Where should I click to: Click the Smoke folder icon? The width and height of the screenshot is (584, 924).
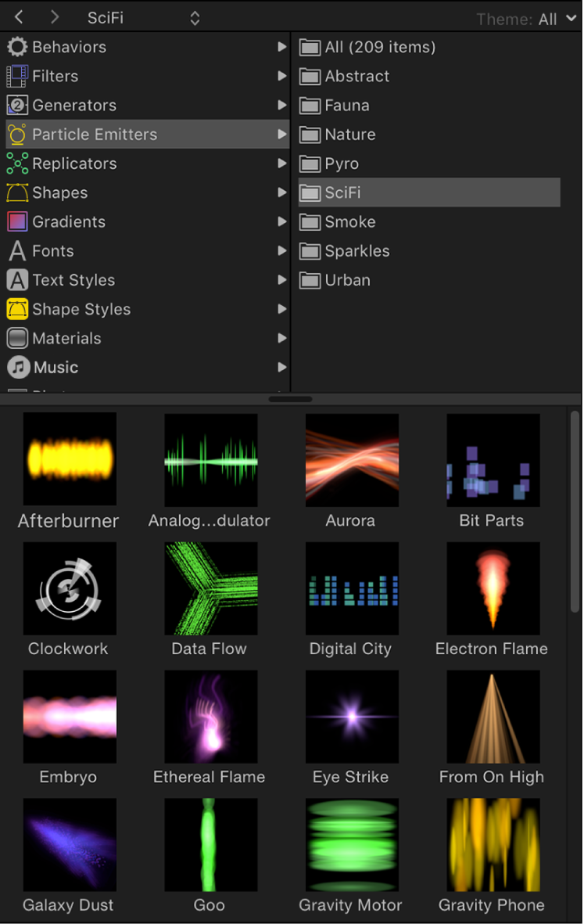click(x=310, y=221)
